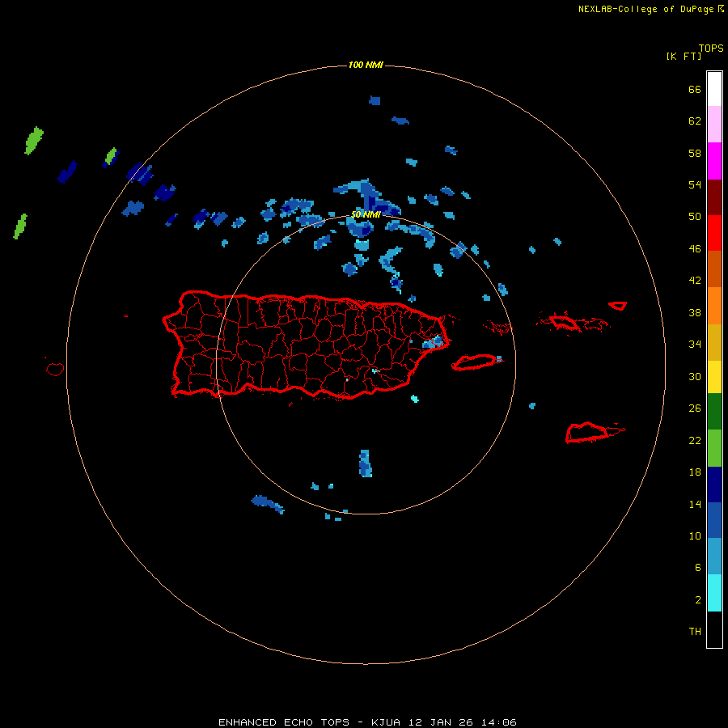
Task: Click the black TH swatch at legend bottom
Action: (x=714, y=629)
